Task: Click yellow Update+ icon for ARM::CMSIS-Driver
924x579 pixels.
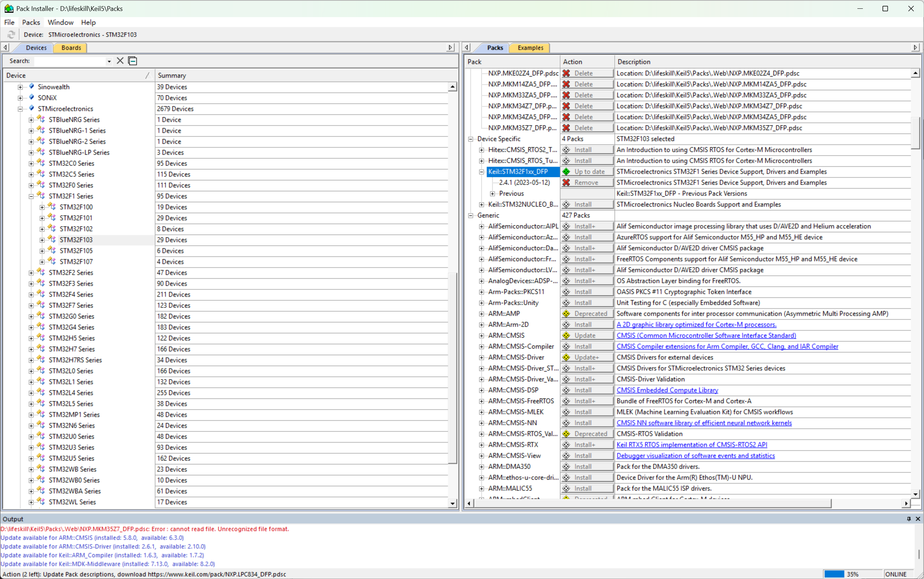Action: click(x=566, y=357)
